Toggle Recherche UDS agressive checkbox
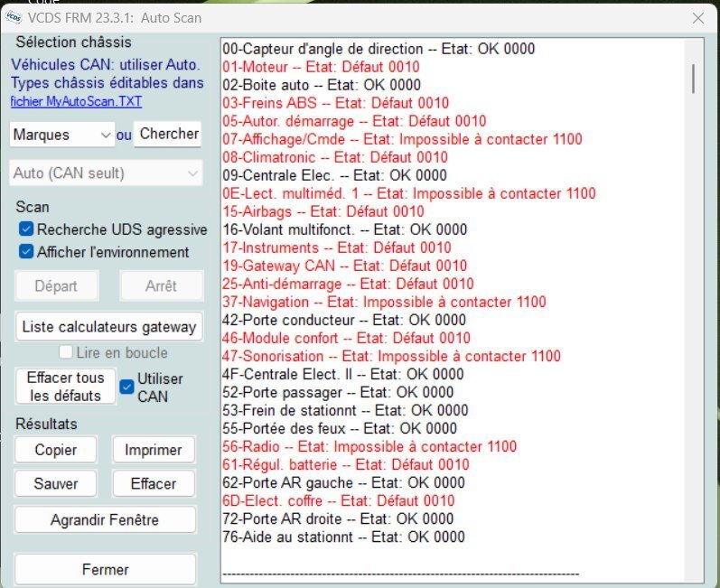The image size is (720, 588). click(26, 229)
